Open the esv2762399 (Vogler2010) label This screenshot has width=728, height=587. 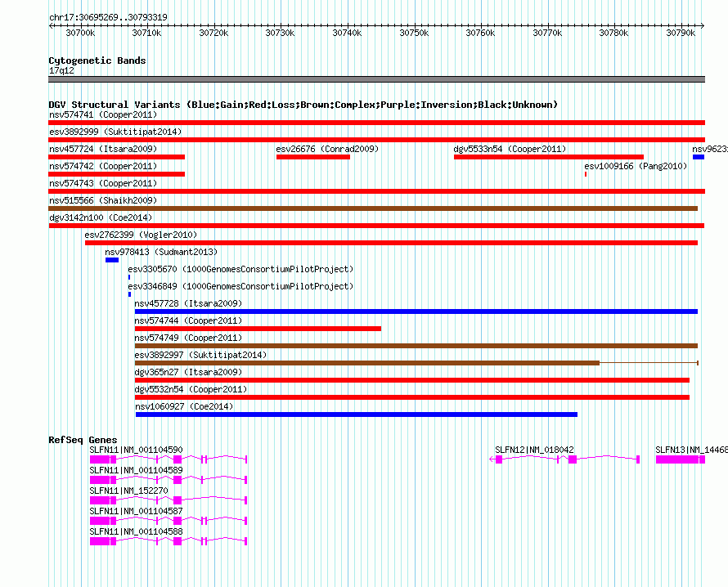141,235
